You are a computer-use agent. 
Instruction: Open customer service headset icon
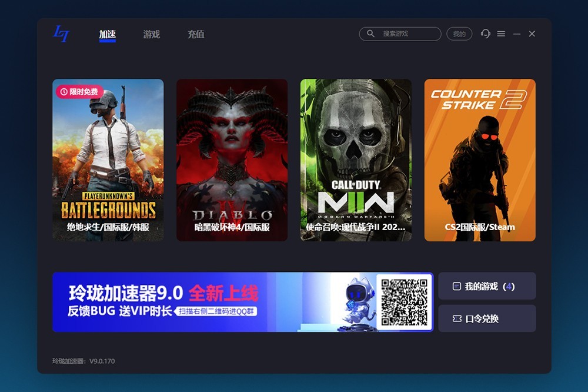(486, 34)
